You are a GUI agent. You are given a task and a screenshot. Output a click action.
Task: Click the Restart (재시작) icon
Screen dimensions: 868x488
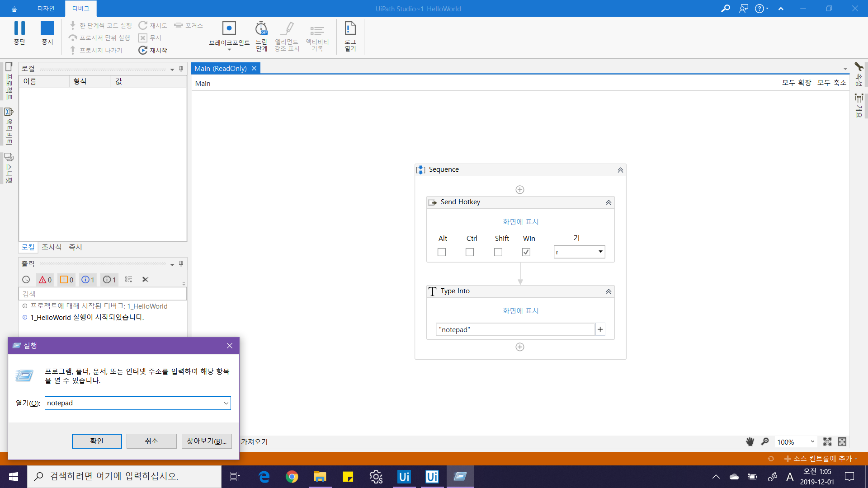[143, 50]
